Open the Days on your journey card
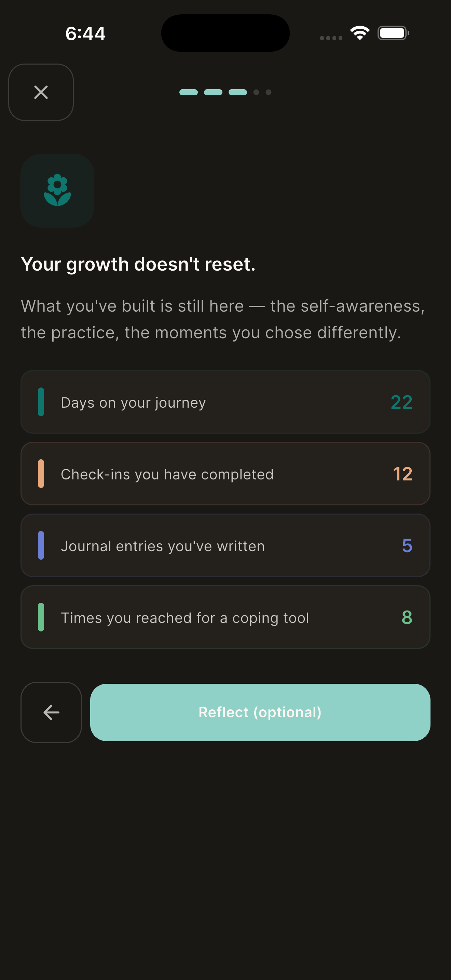The image size is (451, 980). point(225,402)
